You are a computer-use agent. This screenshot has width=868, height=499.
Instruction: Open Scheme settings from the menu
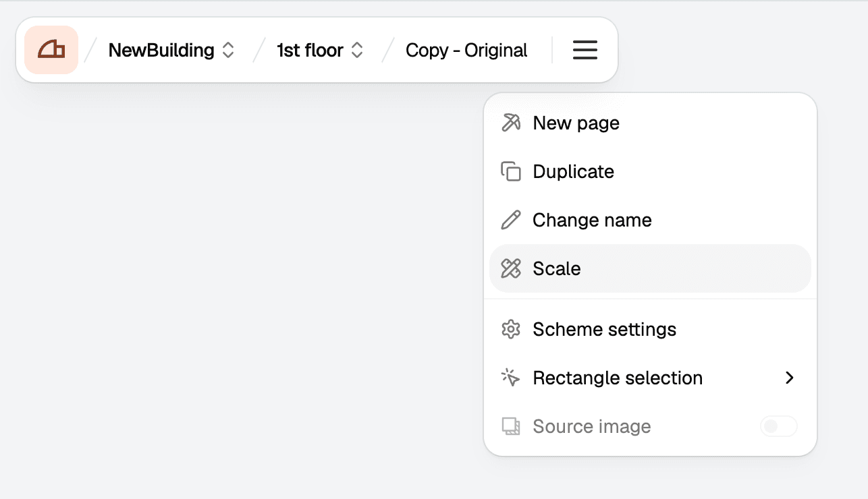click(650, 329)
